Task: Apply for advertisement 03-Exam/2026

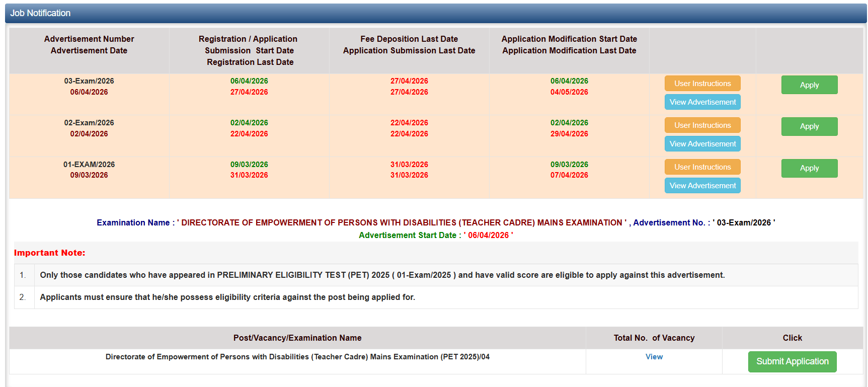Action: click(x=809, y=85)
